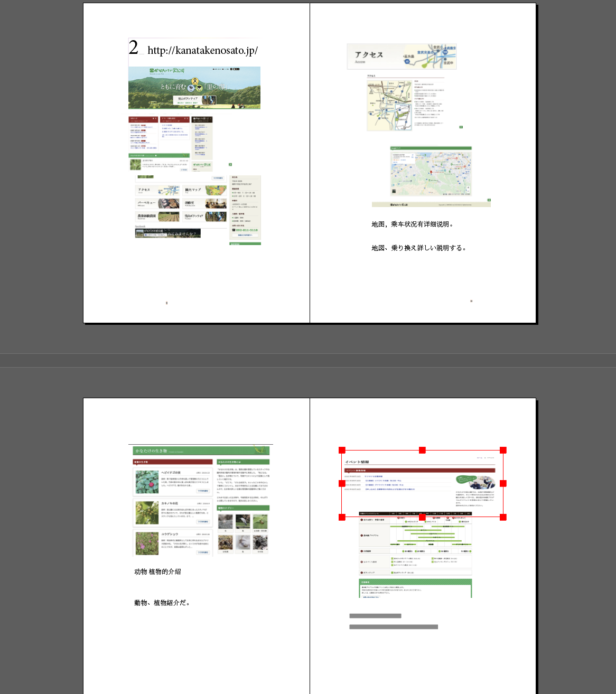Click the top-right red selection handle

click(503, 450)
